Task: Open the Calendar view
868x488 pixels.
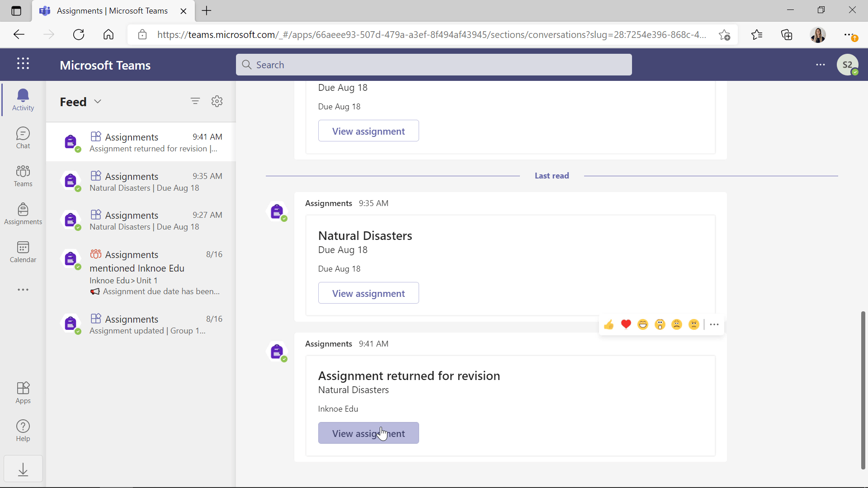Action: pos(23,250)
